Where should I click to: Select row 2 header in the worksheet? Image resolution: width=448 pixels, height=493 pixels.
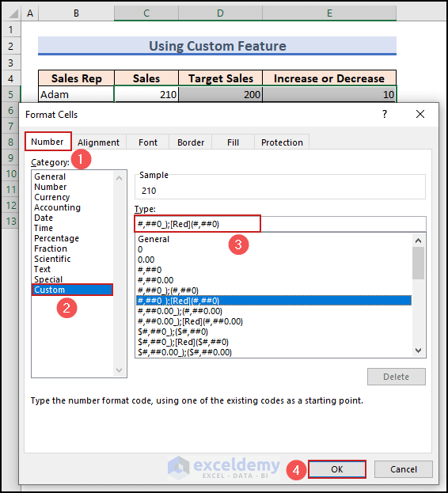tap(11, 46)
